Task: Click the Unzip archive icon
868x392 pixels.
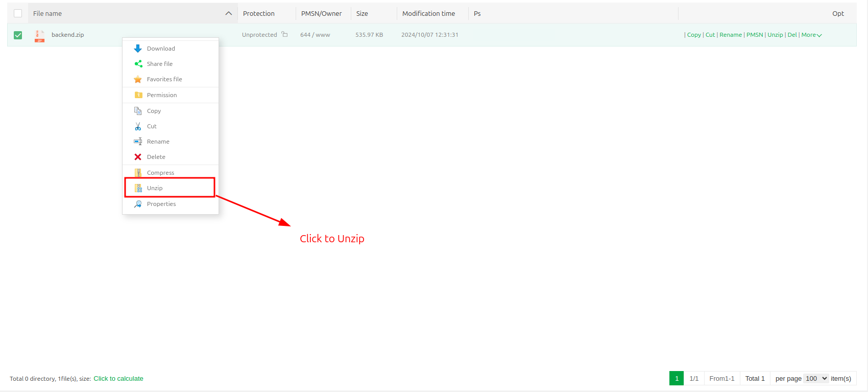Action: tap(138, 188)
